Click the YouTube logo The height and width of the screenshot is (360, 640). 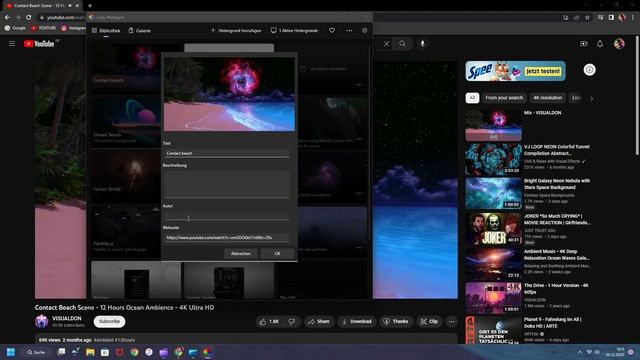39,44
